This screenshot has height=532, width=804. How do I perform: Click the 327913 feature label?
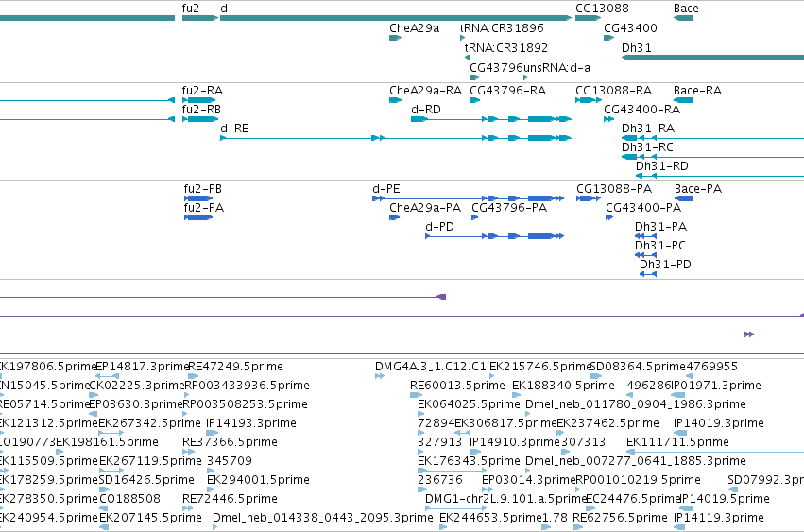pos(439,442)
